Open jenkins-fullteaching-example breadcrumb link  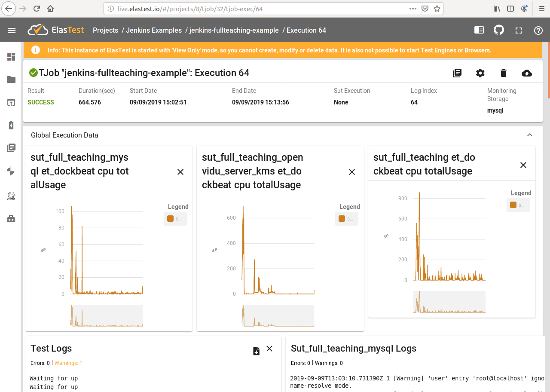234,30
